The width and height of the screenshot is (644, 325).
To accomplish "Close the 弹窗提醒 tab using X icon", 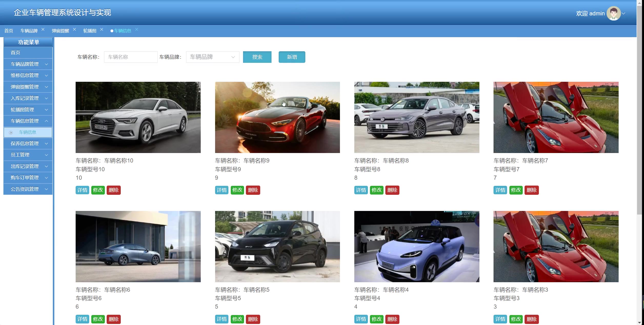I will tap(74, 29).
